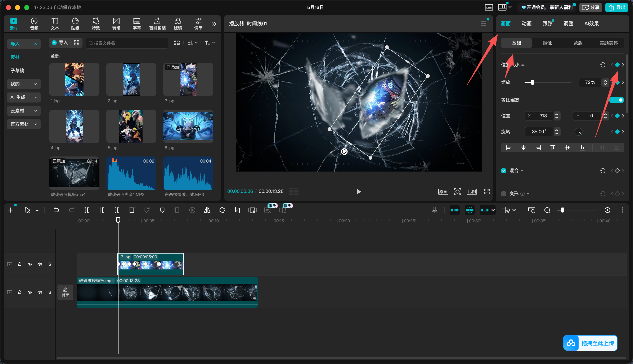The image size is (633, 364).
Task: Click the undo arrow in timeline toolbar
Action: pos(57,210)
